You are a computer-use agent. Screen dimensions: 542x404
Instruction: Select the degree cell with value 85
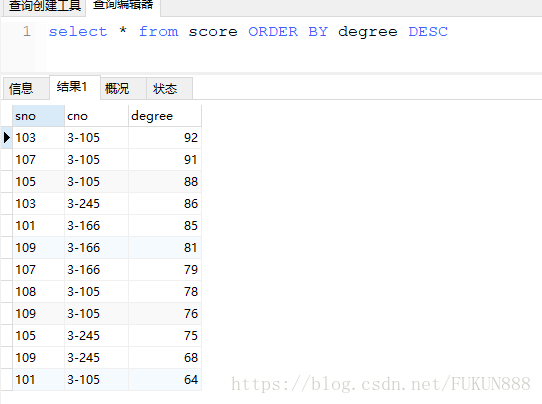click(x=165, y=226)
